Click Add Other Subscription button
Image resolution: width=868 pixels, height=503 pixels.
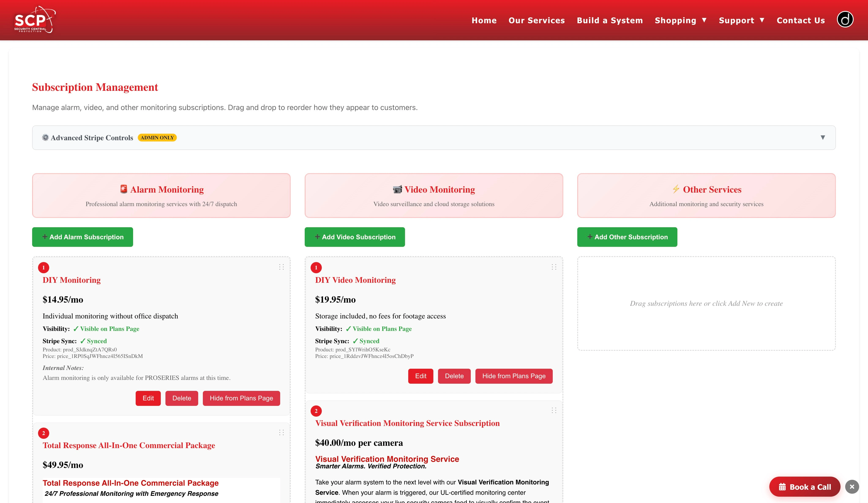[x=627, y=237]
